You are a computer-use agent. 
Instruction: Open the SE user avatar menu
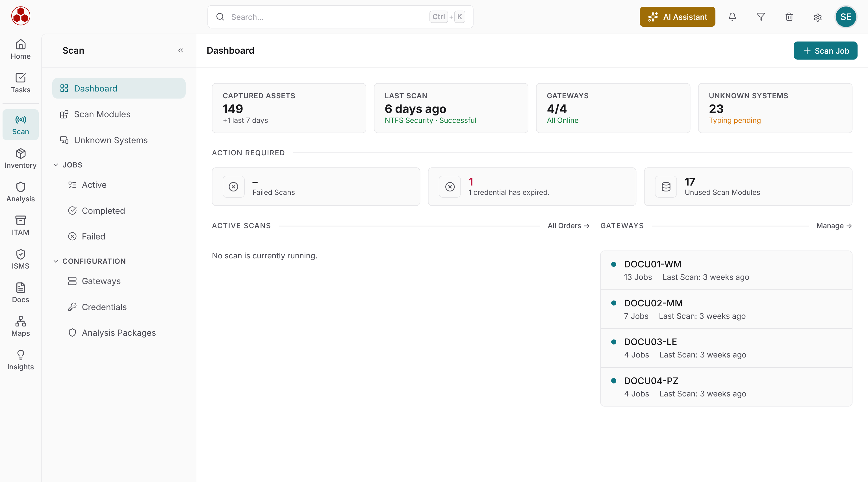coord(845,17)
